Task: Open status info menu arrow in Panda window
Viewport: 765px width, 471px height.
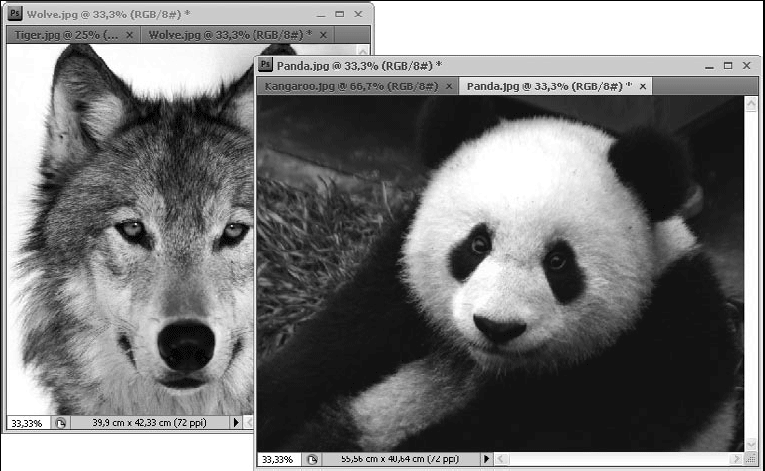Action: [487, 459]
